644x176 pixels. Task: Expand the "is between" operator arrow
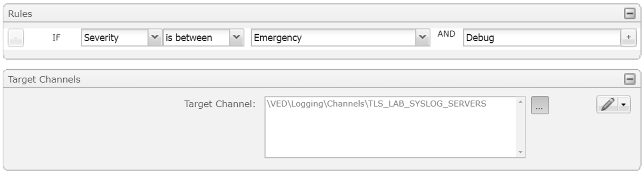coord(236,38)
